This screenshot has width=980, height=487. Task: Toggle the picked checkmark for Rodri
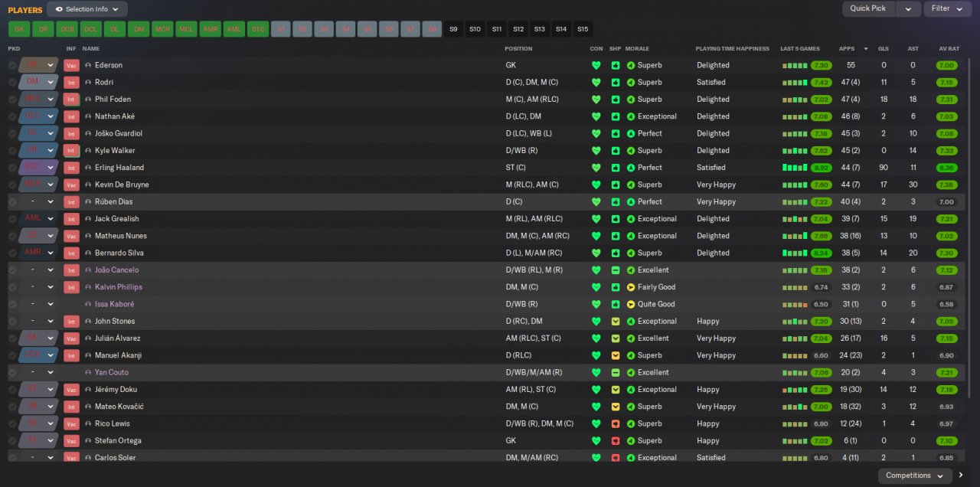tap(12, 82)
